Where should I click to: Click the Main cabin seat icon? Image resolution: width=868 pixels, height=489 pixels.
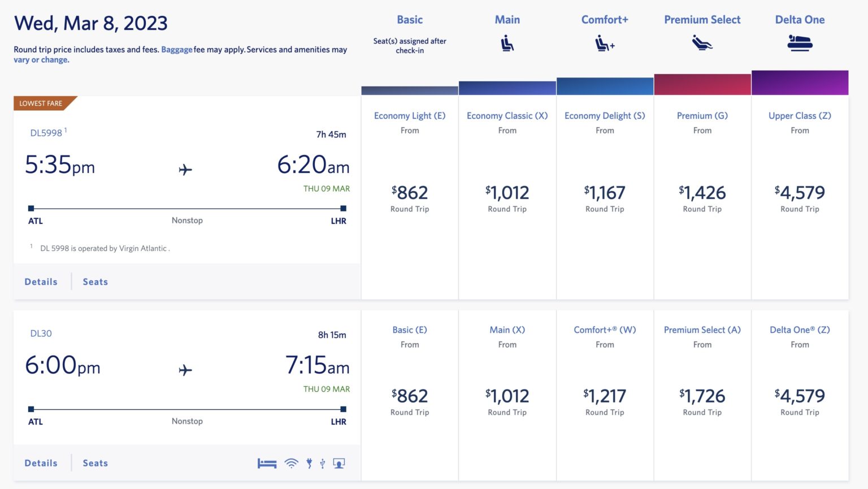coord(507,43)
